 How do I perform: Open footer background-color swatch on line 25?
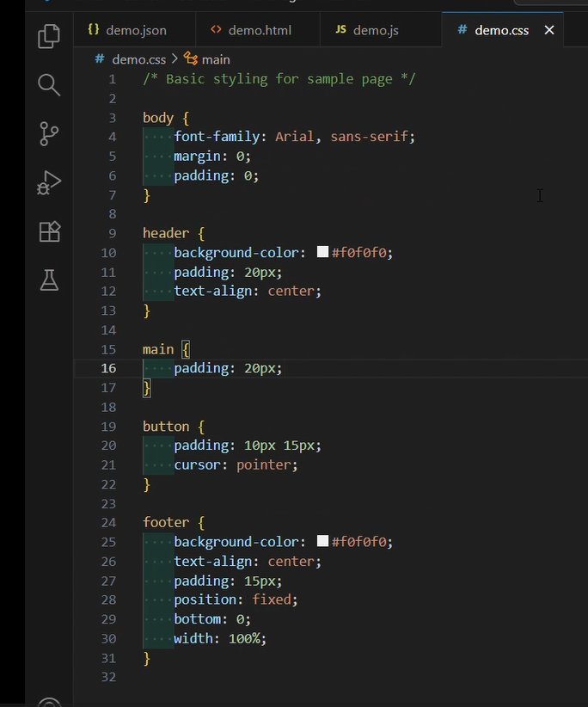coord(323,541)
